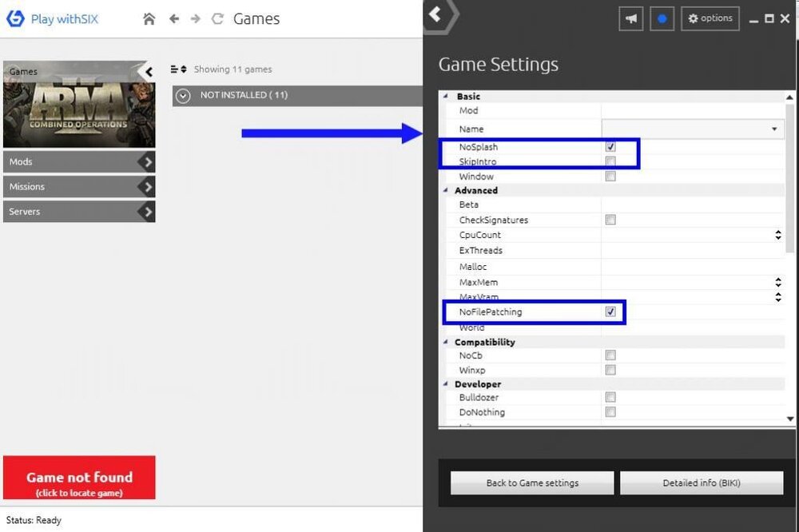The height and width of the screenshot is (532, 799).
Task: Collapse the Basic settings group
Action: click(x=445, y=97)
